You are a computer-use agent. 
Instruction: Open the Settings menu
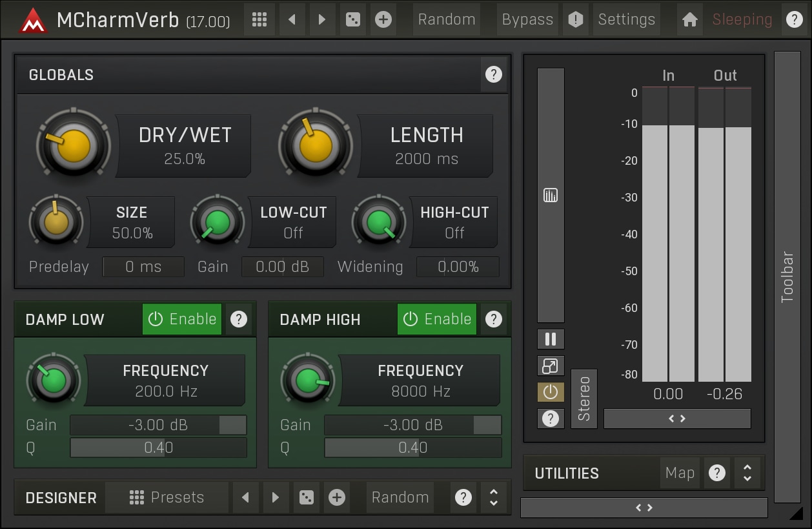(626, 19)
